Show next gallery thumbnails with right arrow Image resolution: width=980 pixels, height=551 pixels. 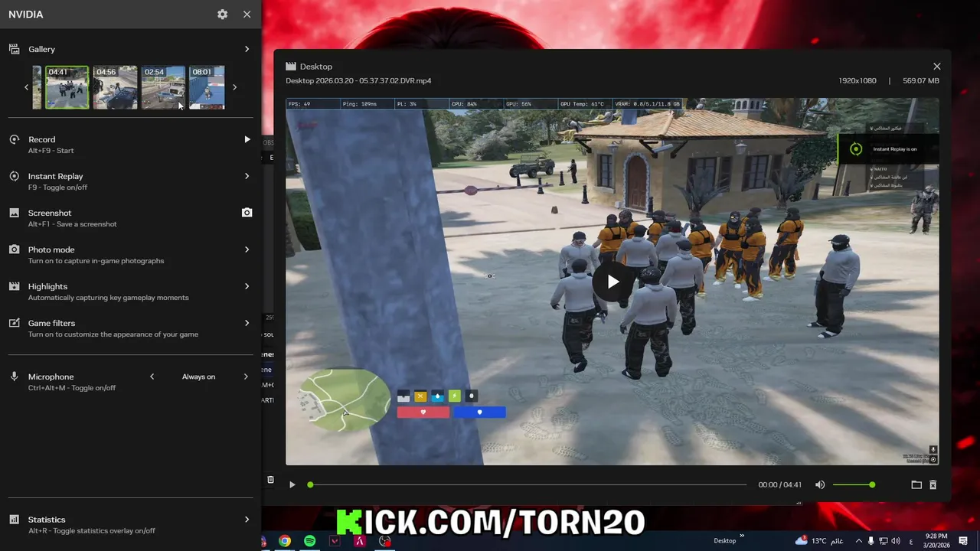[234, 87]
